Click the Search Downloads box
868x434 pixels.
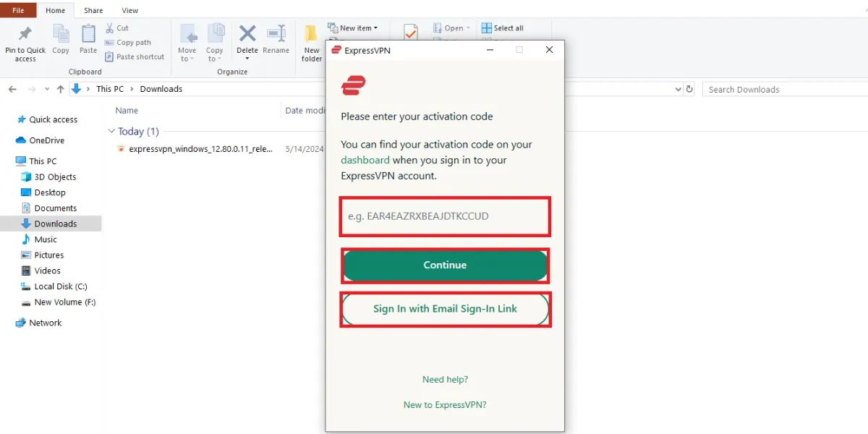point(785,90)
